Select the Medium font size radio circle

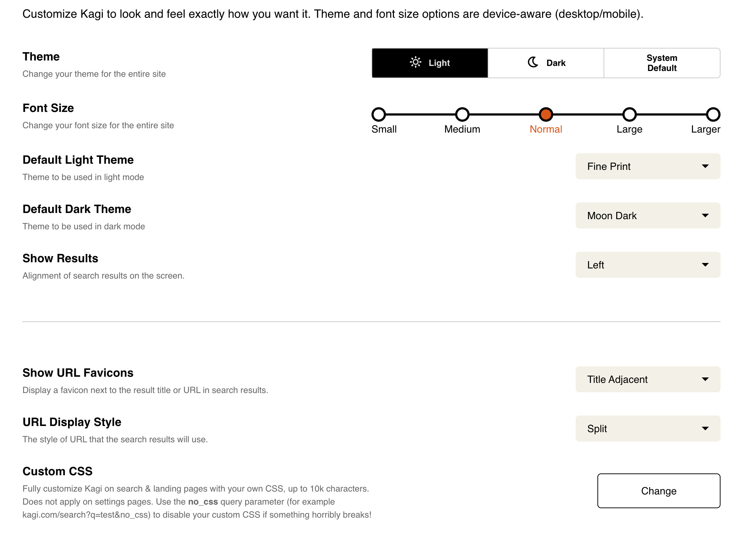tap(462, 114)
